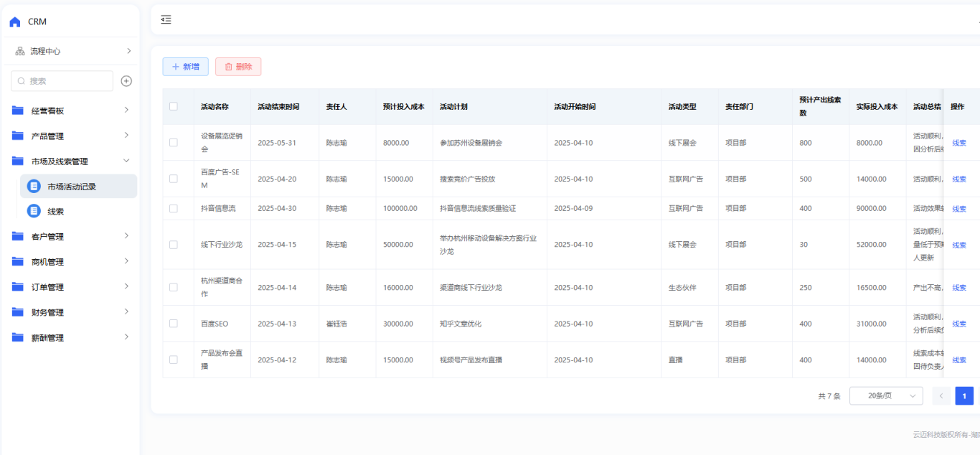
Task: Click the 产品管理 folder icon
Action: click(x=18, y=136)
